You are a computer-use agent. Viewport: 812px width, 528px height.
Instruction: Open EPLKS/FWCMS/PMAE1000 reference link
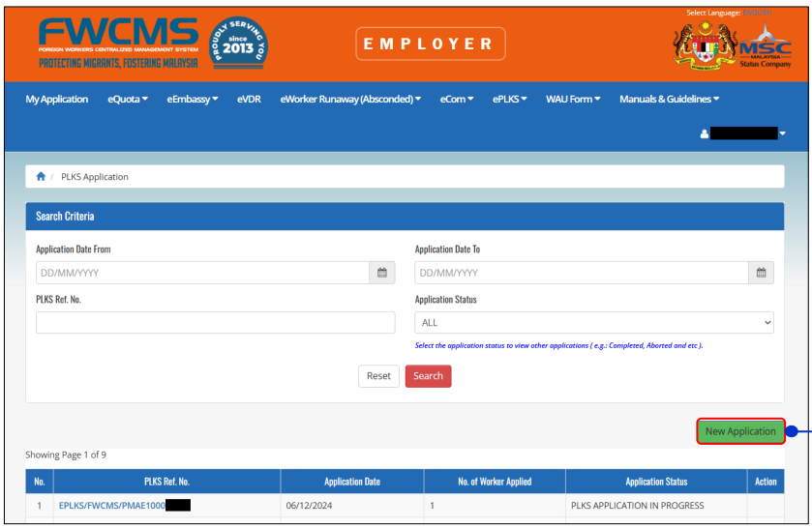click(x=112, y=505)
